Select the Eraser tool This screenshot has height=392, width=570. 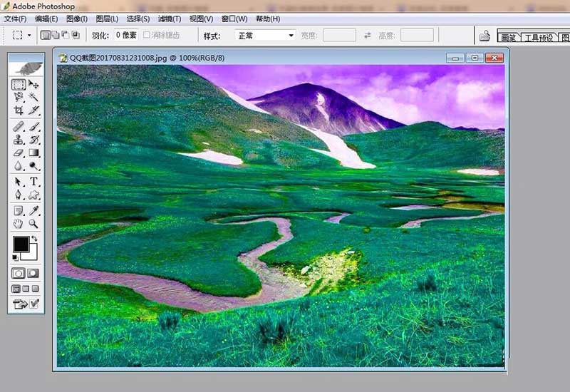[19, 153]
